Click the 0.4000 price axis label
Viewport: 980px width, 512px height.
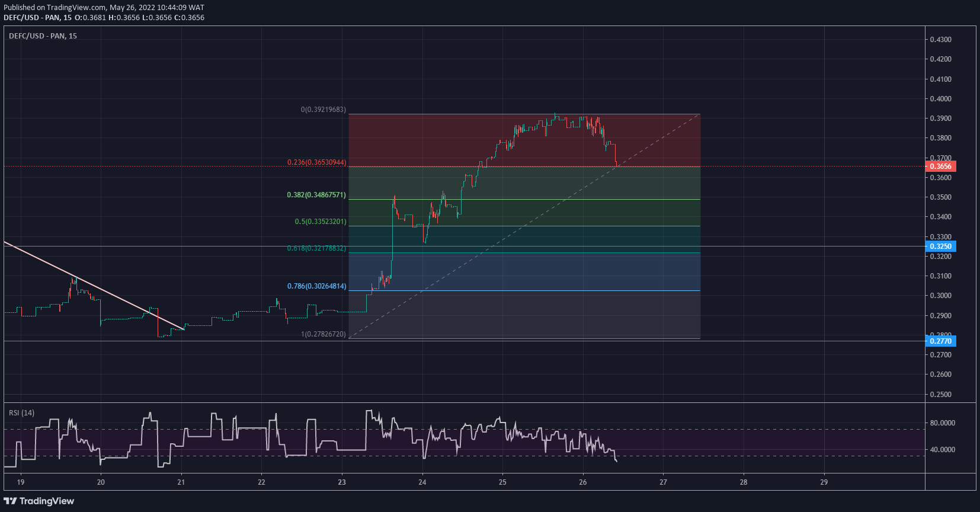coord(941,99)
